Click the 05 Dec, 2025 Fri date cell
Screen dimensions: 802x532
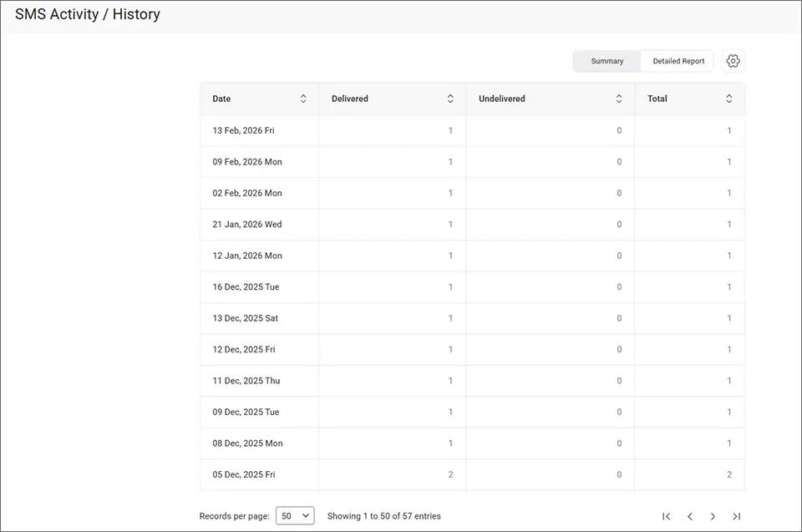coord(244,474)
